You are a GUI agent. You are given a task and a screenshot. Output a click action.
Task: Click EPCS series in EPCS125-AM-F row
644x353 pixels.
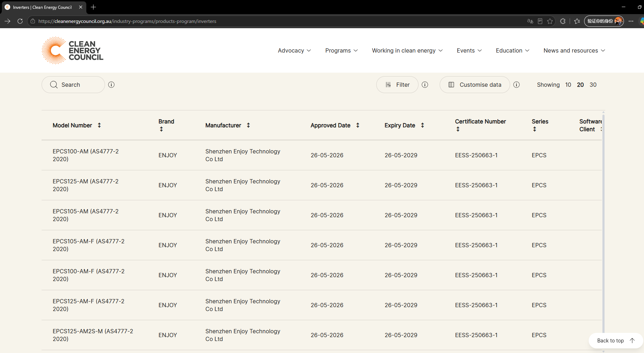tap(539, 305)
